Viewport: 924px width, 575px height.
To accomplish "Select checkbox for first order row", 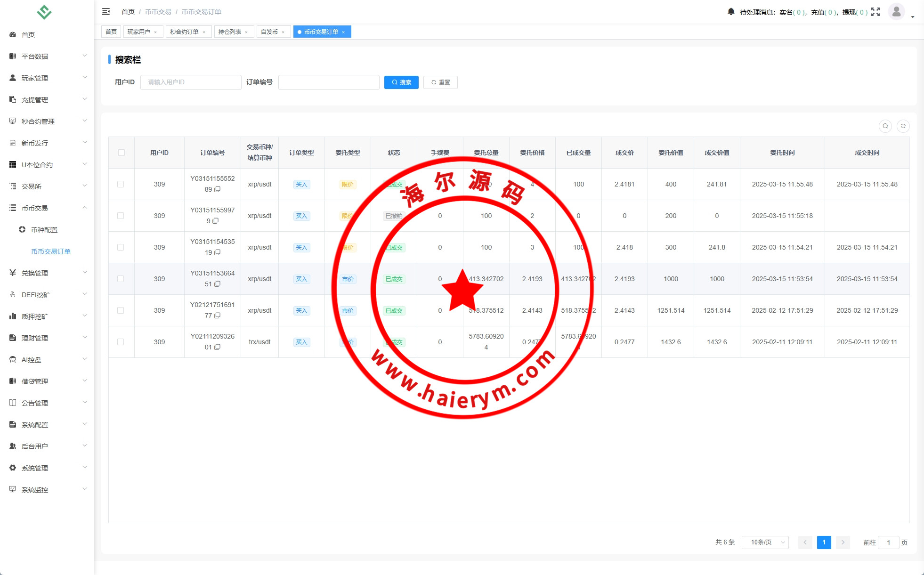I will click(x=121, y=184).
